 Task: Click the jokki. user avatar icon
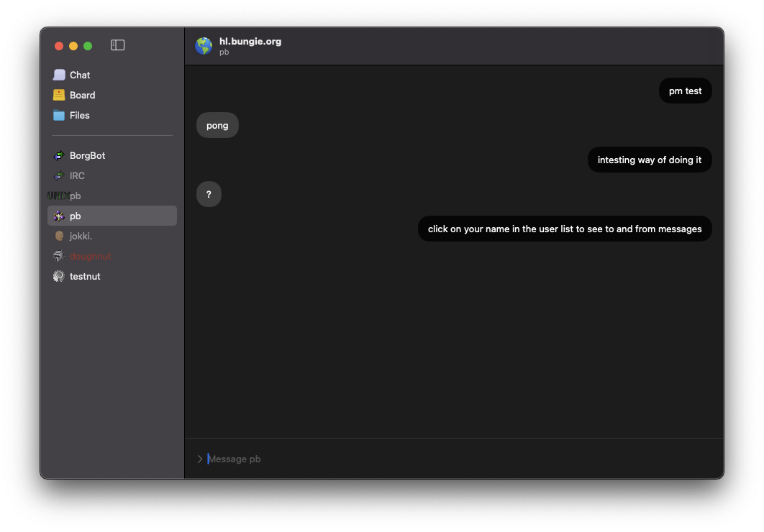coord(59,236)
